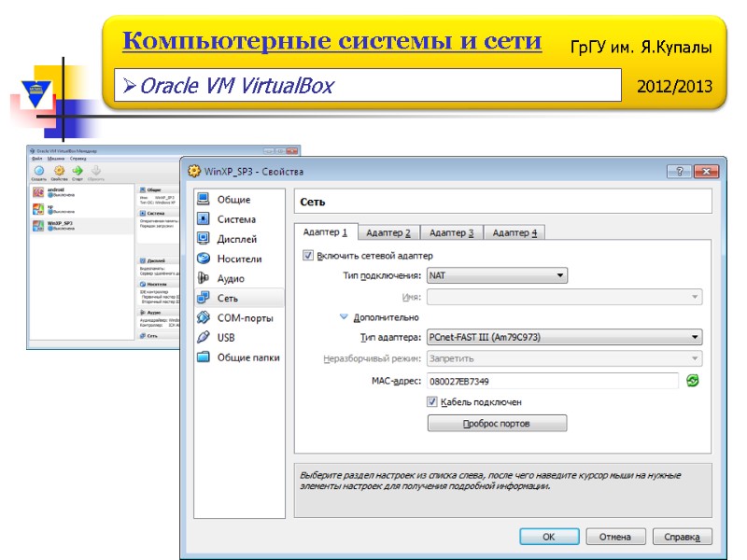Click the Сеть page heading
Image resolution: width=747 pixels, height=560 pixels.
(313, 202)
